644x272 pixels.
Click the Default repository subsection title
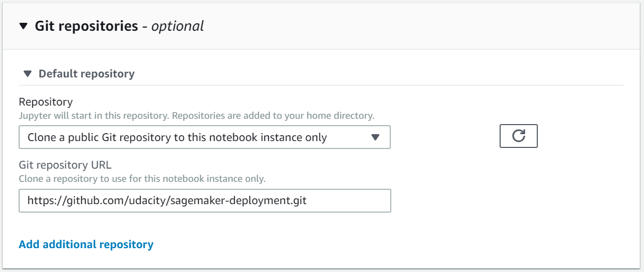(87, 74)
